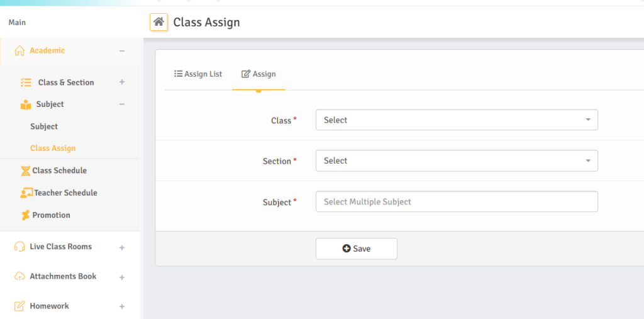This screenshot has width=644, height=319.
Task: Click the Promotion icon in sidebar
Action: [x=25, y=215]
